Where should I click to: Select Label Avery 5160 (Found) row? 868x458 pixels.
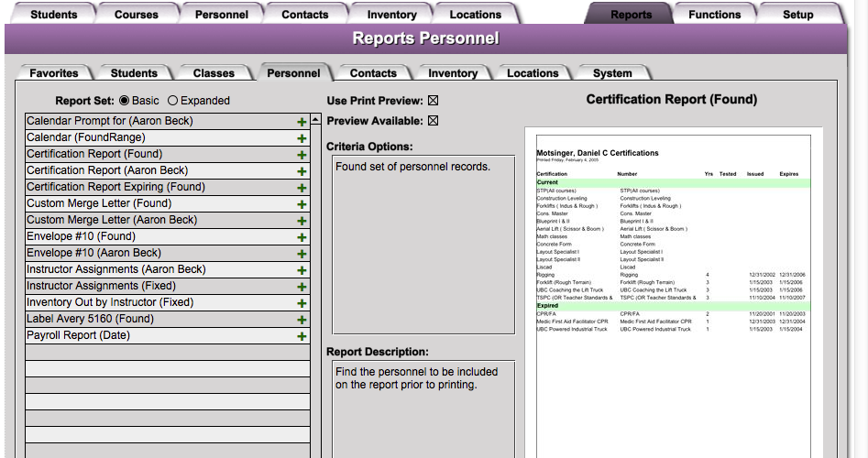click(x=167, y=319)
